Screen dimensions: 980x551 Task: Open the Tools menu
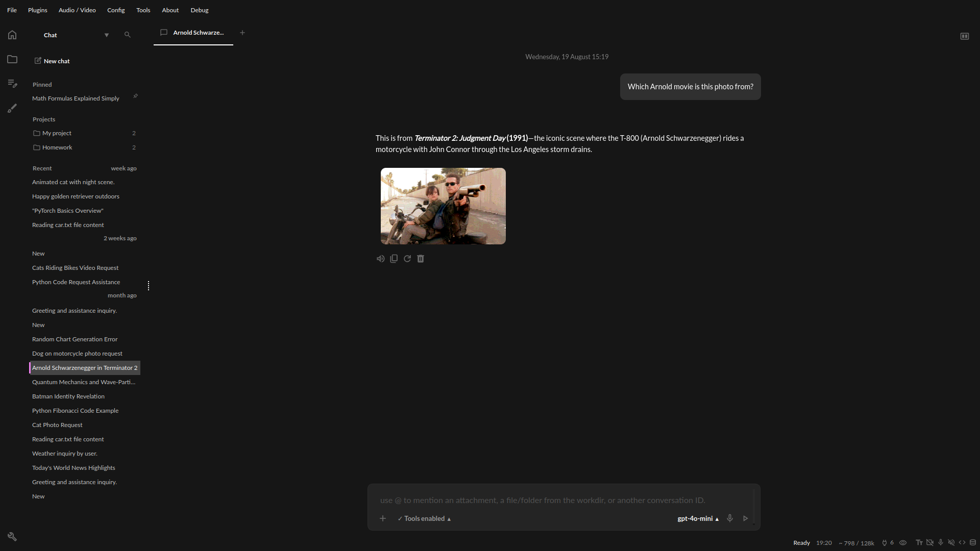coord(143,10)
